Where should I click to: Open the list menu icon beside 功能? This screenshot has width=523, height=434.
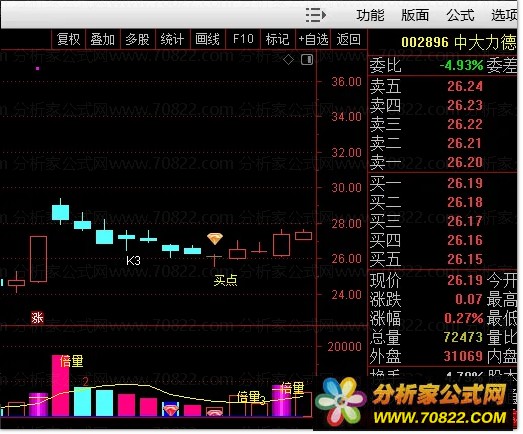point(316,15)
